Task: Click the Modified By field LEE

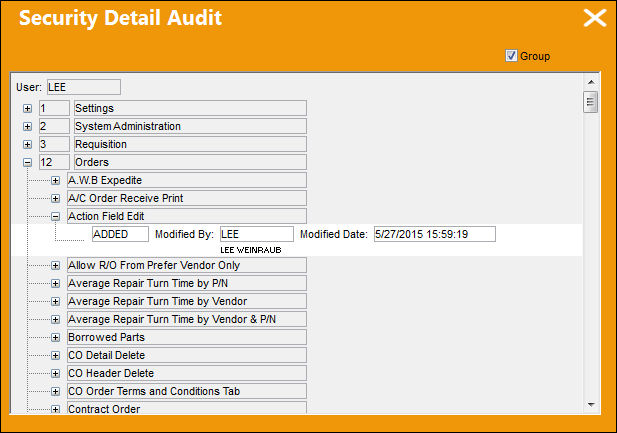Action: 257,234
